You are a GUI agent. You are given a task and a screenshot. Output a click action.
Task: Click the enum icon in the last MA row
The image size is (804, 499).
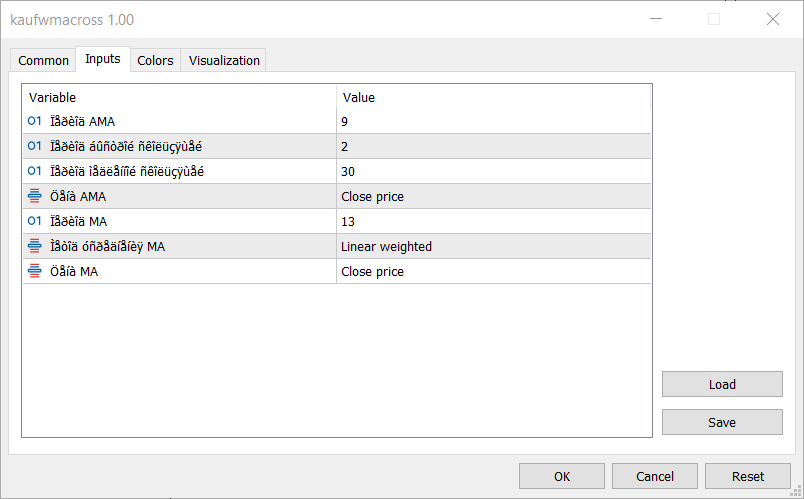[35, 272]
